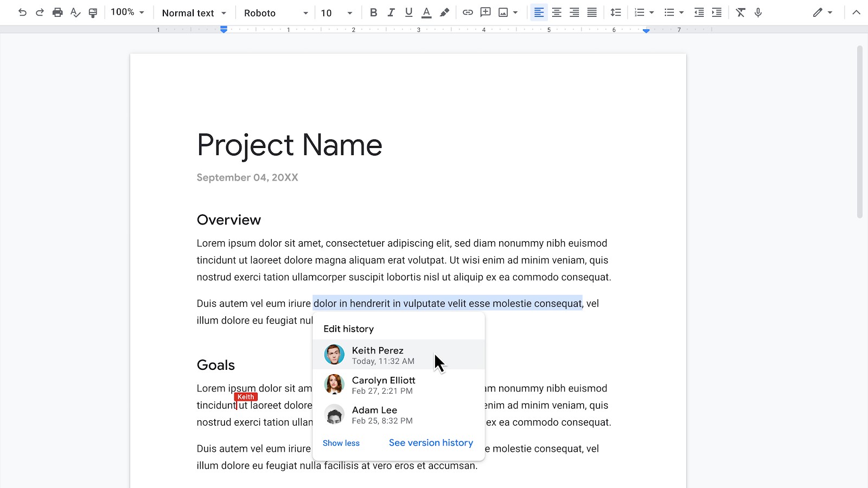Set center text alignment

click(x=557, y=12)
